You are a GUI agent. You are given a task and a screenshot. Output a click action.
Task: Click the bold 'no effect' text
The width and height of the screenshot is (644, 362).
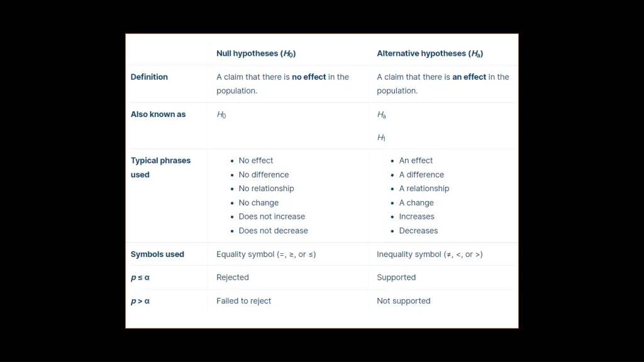pyautogui.click(x=309, y=77)
